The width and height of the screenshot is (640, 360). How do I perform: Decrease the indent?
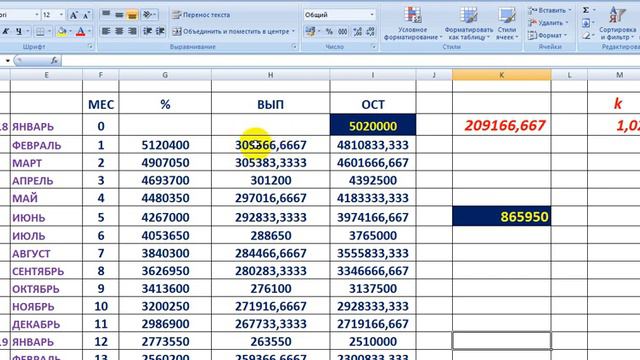pyautogui.click(x=148, y=31)
